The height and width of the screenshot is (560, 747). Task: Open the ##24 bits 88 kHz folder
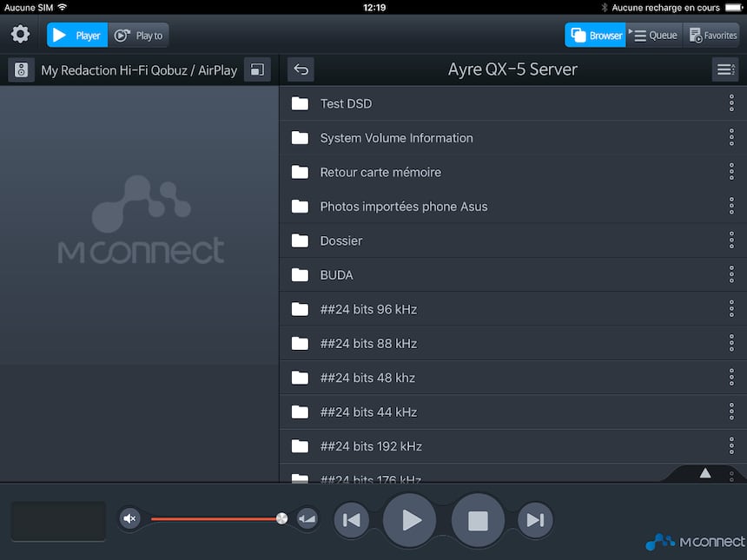coord(512,343)
